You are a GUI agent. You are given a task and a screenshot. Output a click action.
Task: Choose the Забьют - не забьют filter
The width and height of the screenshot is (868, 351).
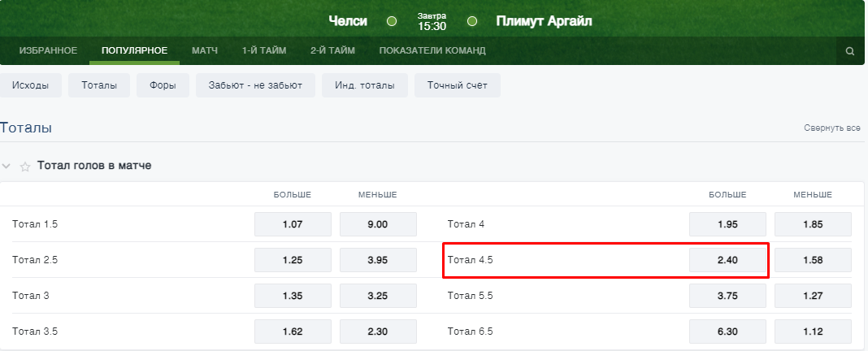255,85
